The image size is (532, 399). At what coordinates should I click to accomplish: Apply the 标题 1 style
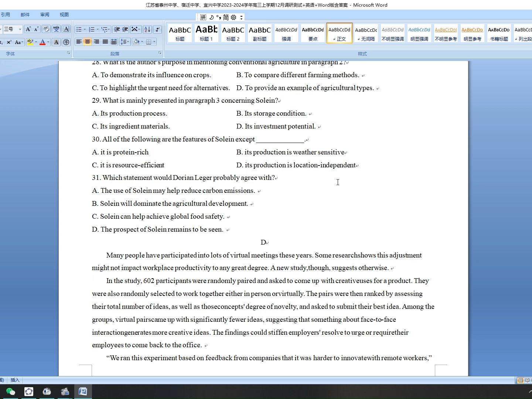[207, 33]
